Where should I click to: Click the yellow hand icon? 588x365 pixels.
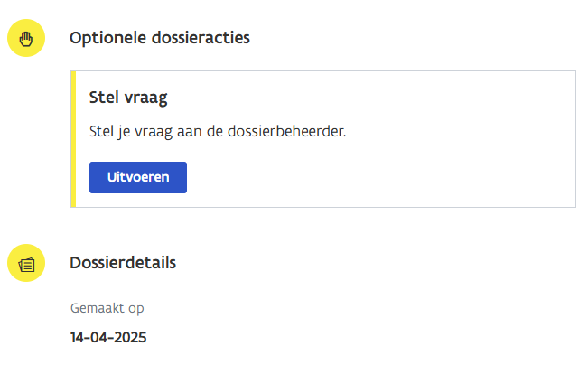click(x=26, y=39)
